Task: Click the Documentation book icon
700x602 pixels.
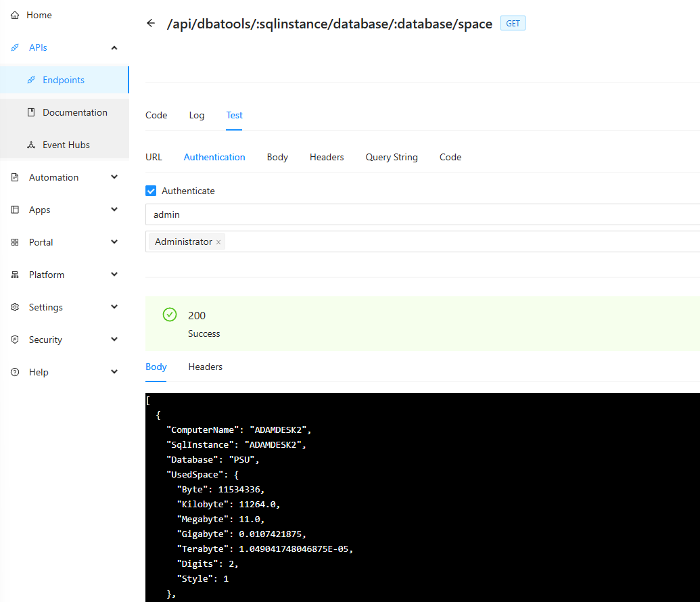Action: pyautogui.click(x=31, y=112)
